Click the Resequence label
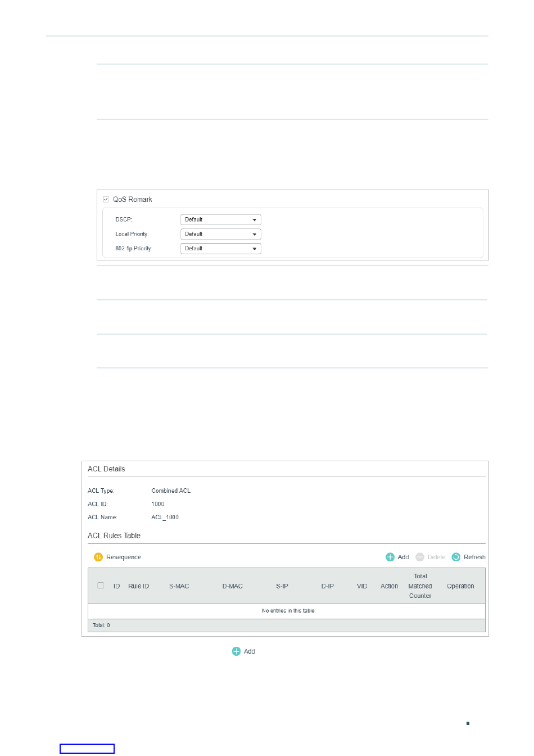 124,557
